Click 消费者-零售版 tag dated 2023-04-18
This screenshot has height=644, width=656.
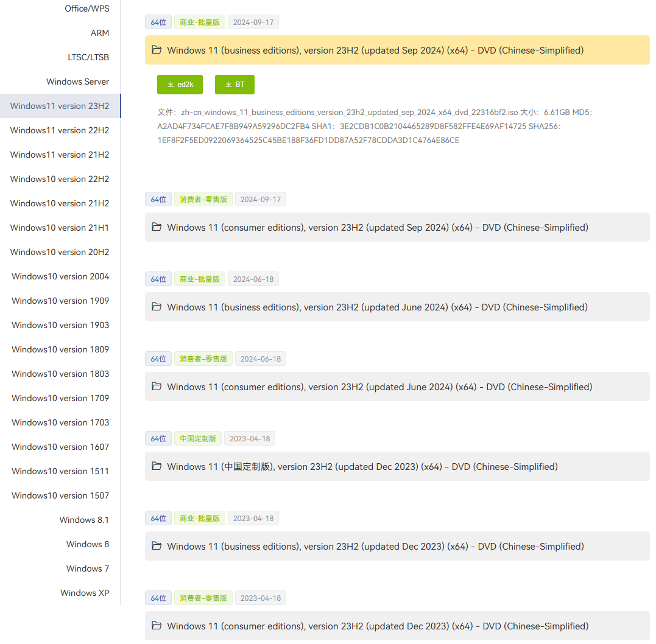[203, 598]
